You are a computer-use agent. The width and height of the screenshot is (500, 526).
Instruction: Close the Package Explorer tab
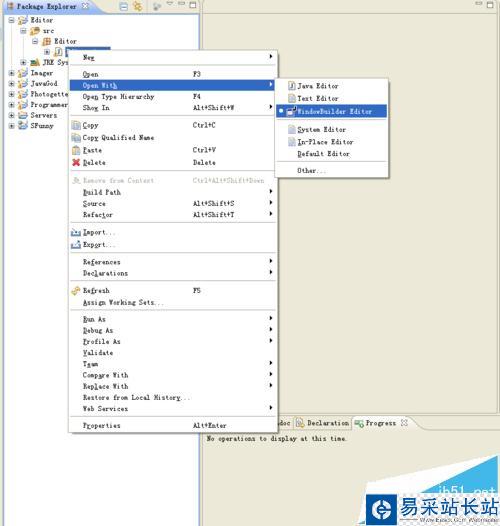[86, 6]
